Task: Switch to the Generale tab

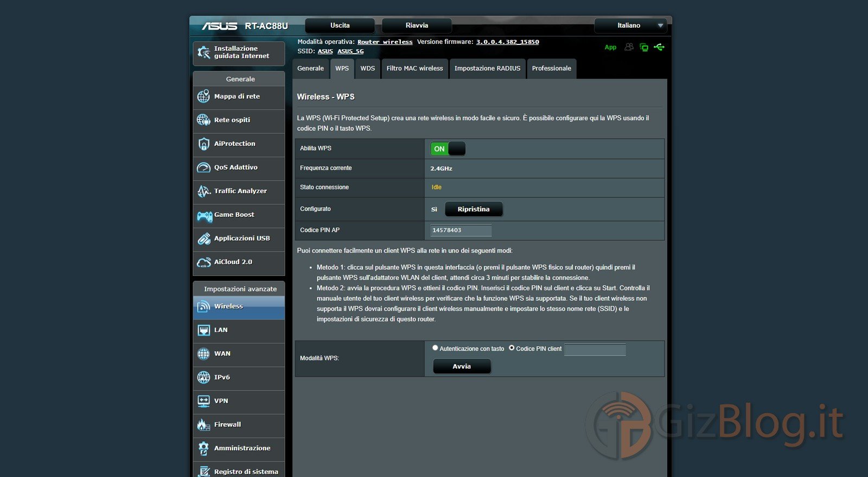Action: coord(310,68)
